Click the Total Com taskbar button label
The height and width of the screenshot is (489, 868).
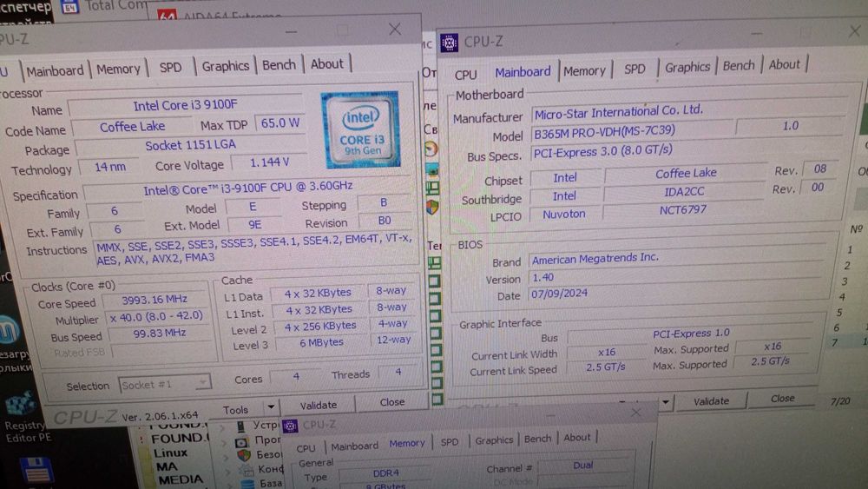pyautogui.click(x=116, y=6)
